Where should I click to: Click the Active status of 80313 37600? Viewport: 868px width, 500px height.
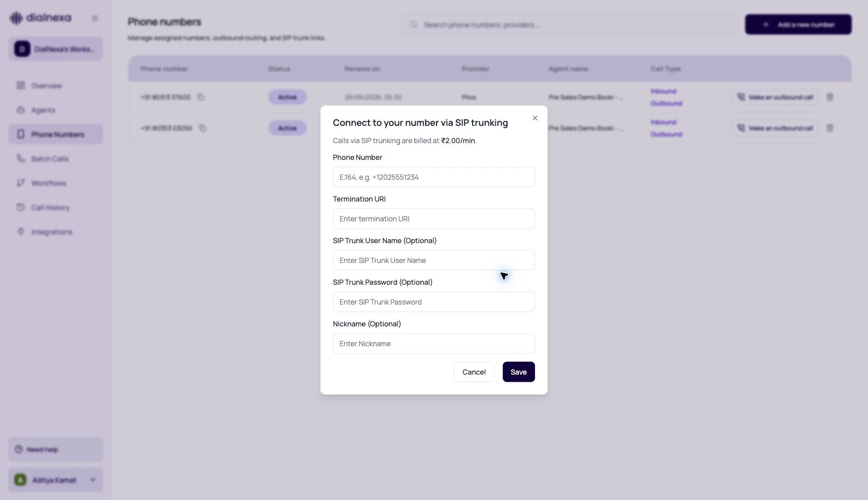[x=287, y=97]
